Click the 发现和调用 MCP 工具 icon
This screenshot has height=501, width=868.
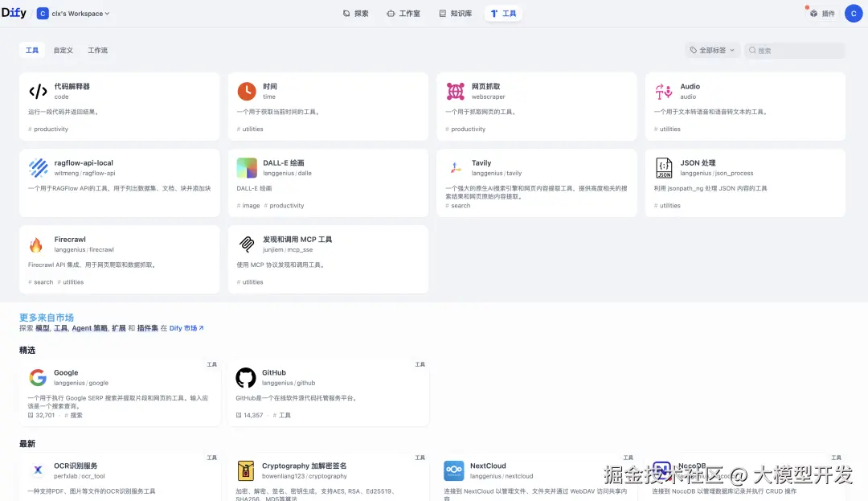click(x=246, y=243)
